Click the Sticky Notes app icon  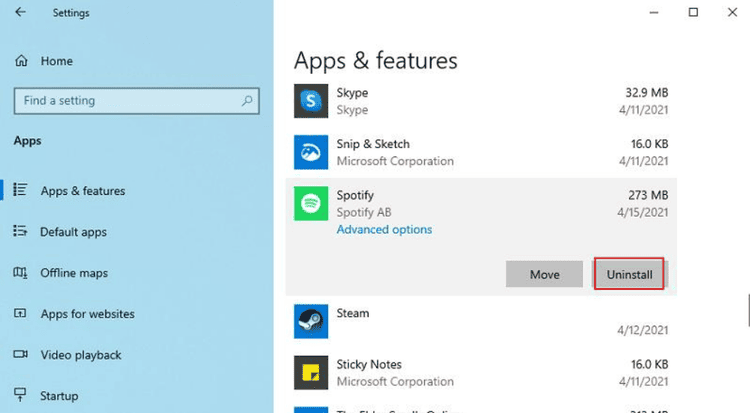pos(311,372)
